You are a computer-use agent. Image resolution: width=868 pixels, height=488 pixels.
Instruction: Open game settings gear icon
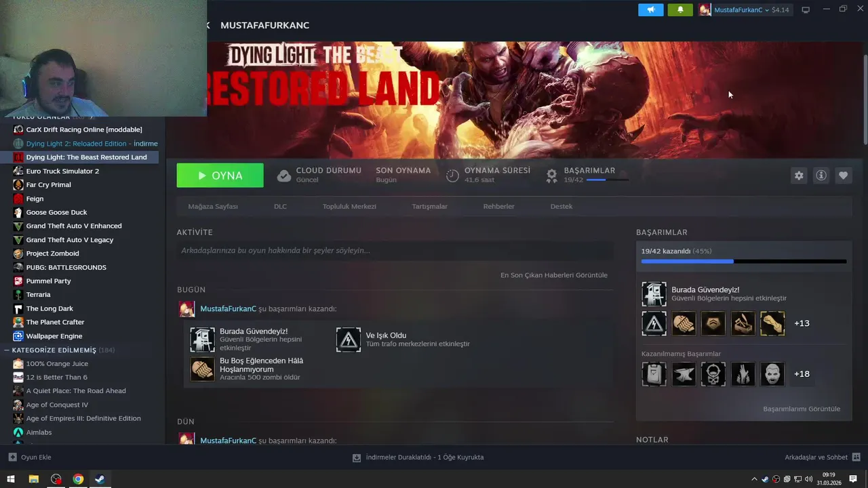pyautogui.click(x=799, y=176)
